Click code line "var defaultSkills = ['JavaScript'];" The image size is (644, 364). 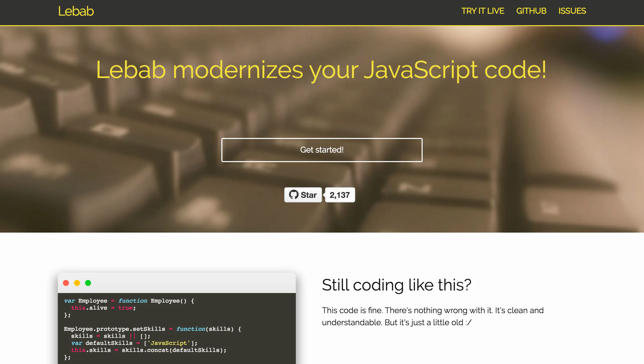pos(134,343)
